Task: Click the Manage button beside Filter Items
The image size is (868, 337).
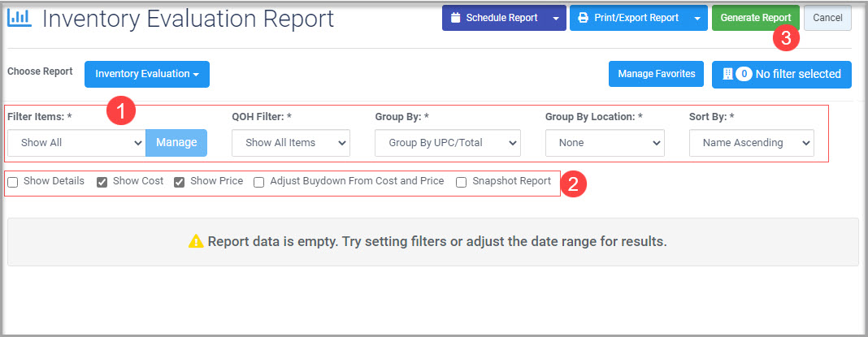Action: tap(176, 143)
